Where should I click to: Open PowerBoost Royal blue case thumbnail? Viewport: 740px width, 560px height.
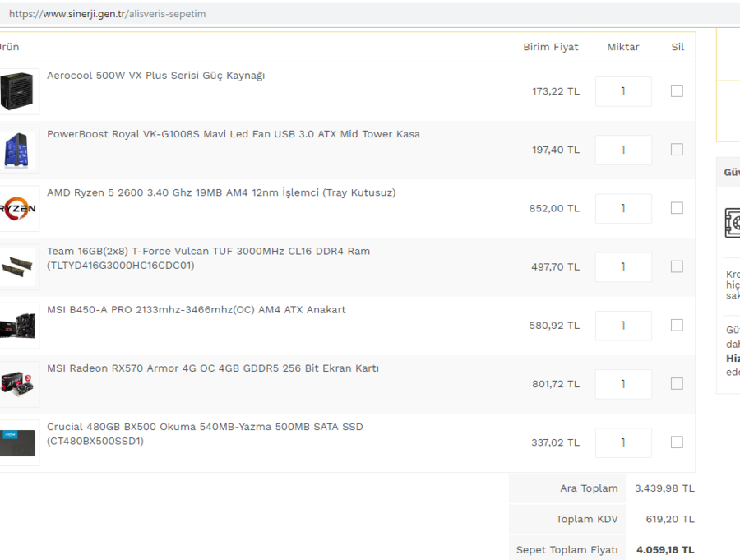[18, 150]
